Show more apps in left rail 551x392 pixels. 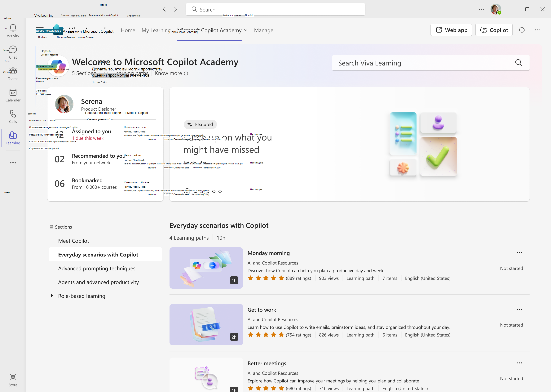pos(13,163)
